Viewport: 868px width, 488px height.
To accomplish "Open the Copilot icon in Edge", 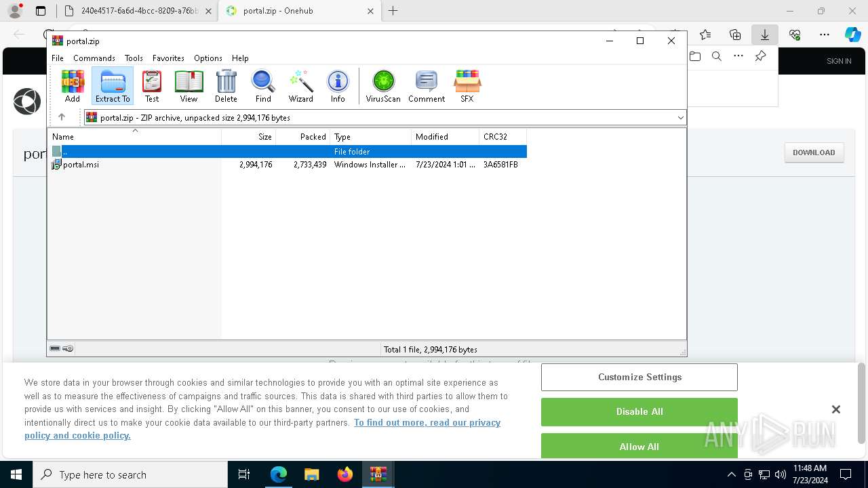I will (852, 35).
